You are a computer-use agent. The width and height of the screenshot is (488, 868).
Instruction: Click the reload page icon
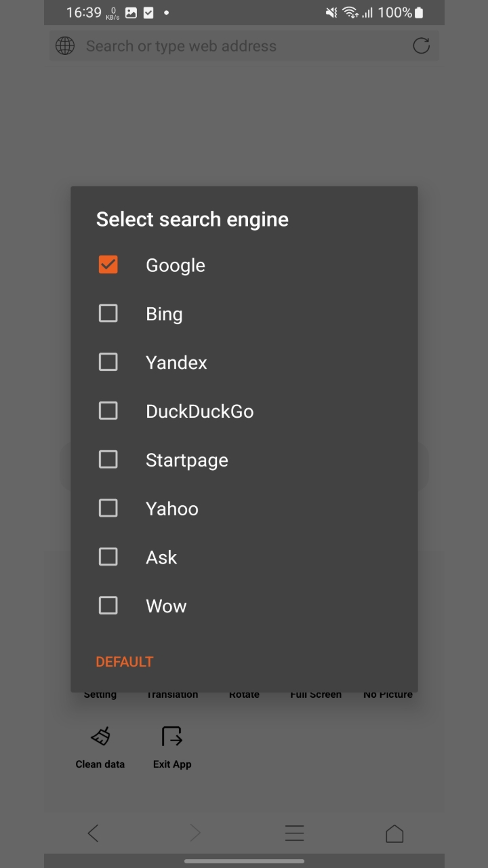click(x=422, y=46)
